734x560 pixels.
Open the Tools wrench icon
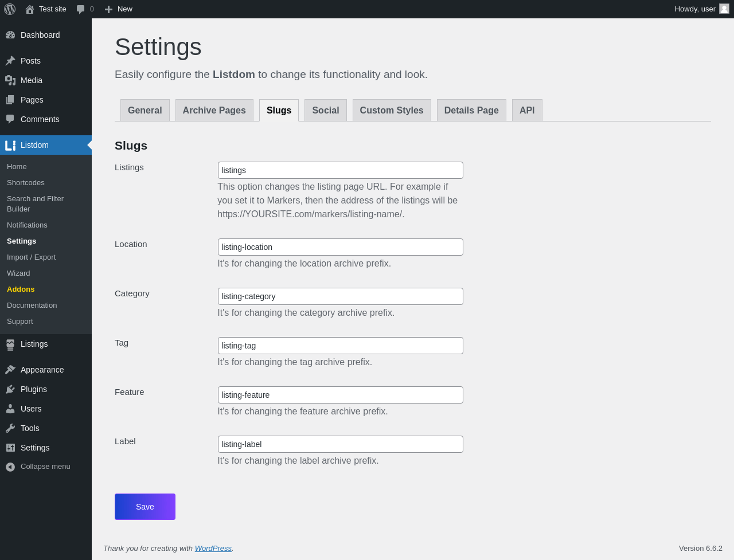tap(10, 428)
